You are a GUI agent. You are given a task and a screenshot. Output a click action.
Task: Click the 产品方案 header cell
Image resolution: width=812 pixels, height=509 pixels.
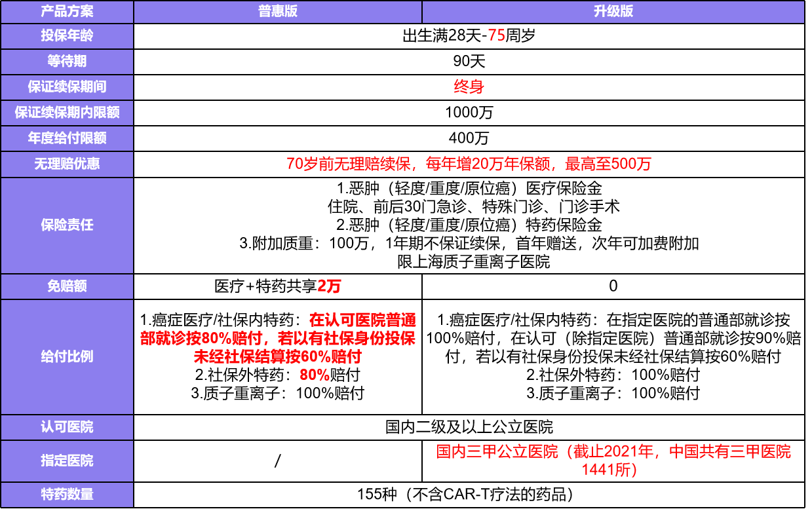[x=67, y=11]
